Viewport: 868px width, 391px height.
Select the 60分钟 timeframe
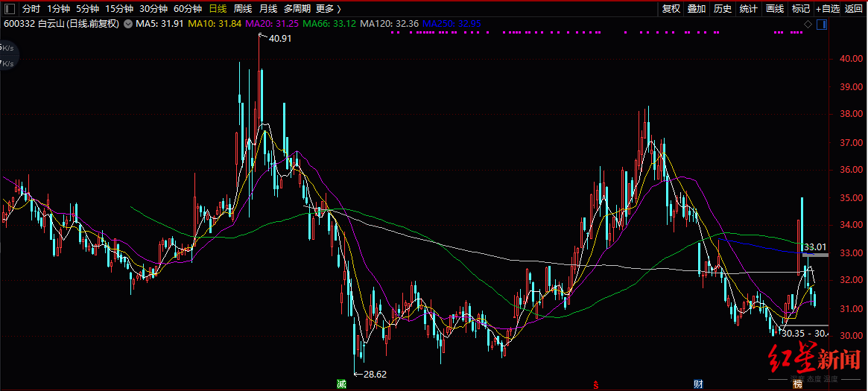coord(188,9)
